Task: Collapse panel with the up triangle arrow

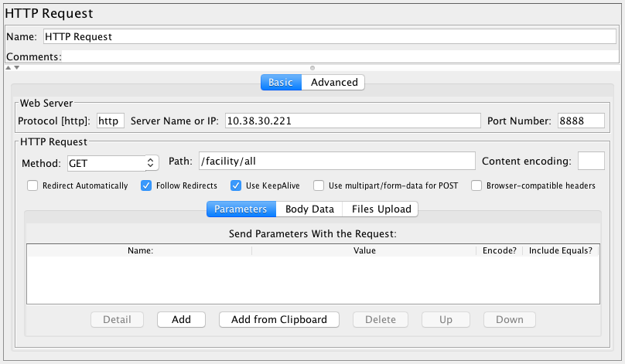Action: (9, 68)
